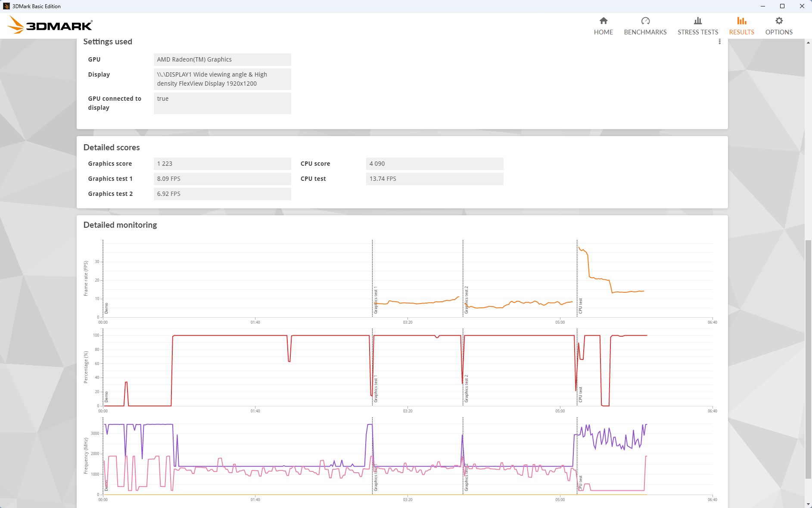812x508 pixels.
Task: Select the RESULTS label in navigation
Action: point(742,32)
